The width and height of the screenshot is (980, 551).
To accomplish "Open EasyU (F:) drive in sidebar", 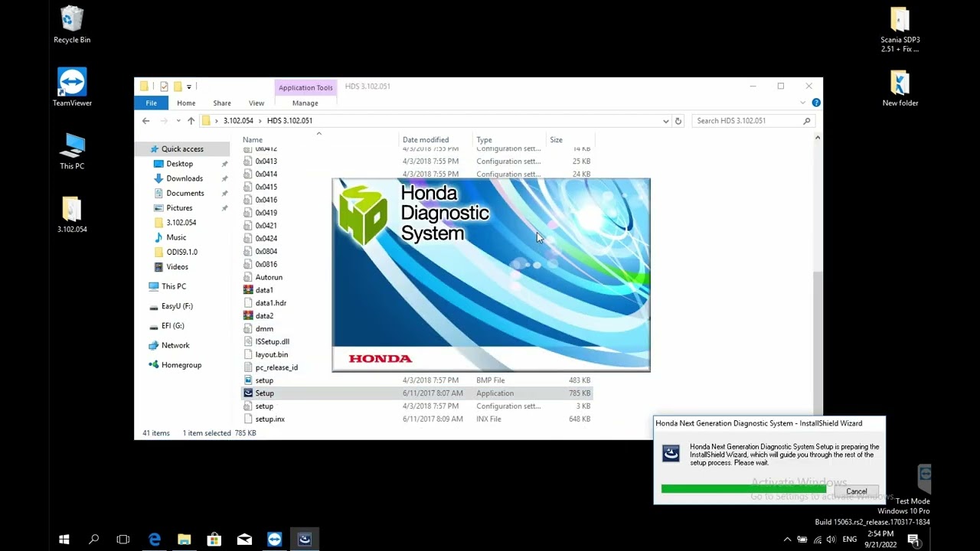I will click(x=177, y=306).
